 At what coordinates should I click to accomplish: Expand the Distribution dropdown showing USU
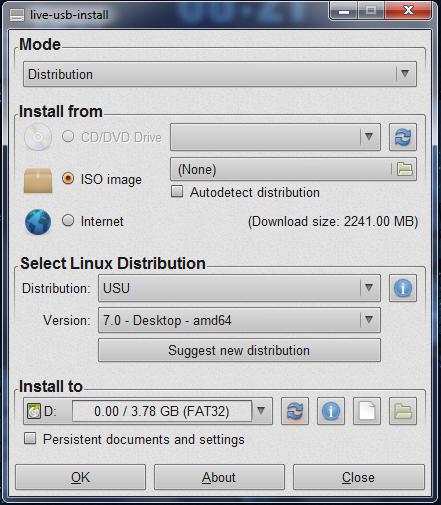(x=239, y=288)
